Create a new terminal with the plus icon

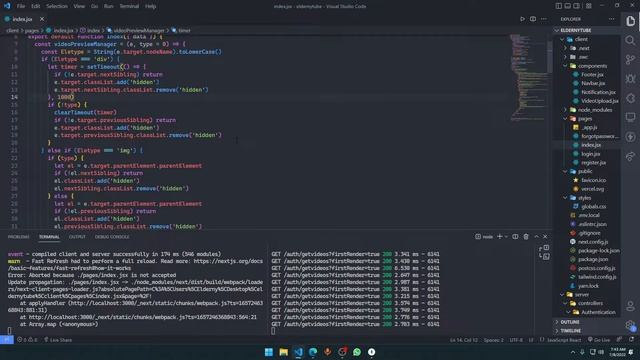click(x=499, y=237)
